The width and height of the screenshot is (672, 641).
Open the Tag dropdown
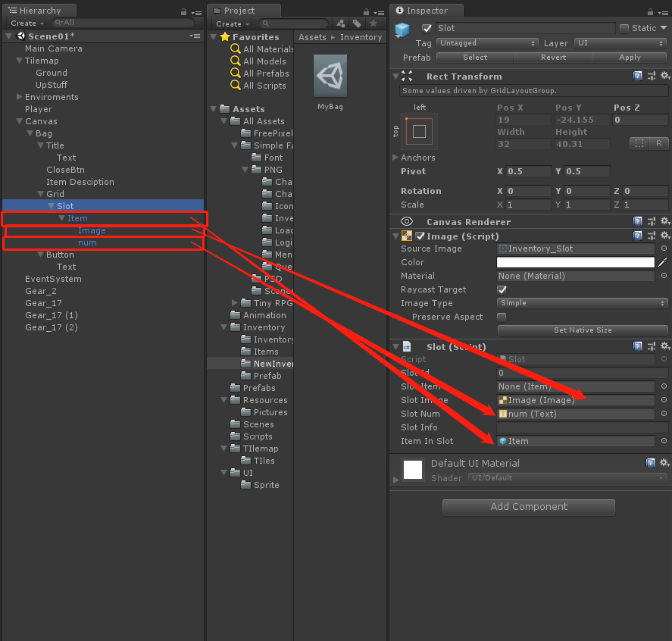(487, 43)
